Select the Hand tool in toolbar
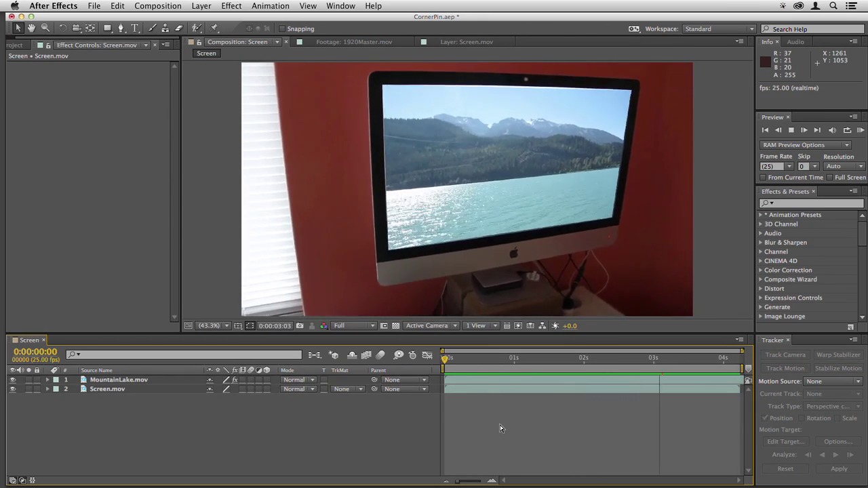868x488 pixels. [x=31, y=28]
